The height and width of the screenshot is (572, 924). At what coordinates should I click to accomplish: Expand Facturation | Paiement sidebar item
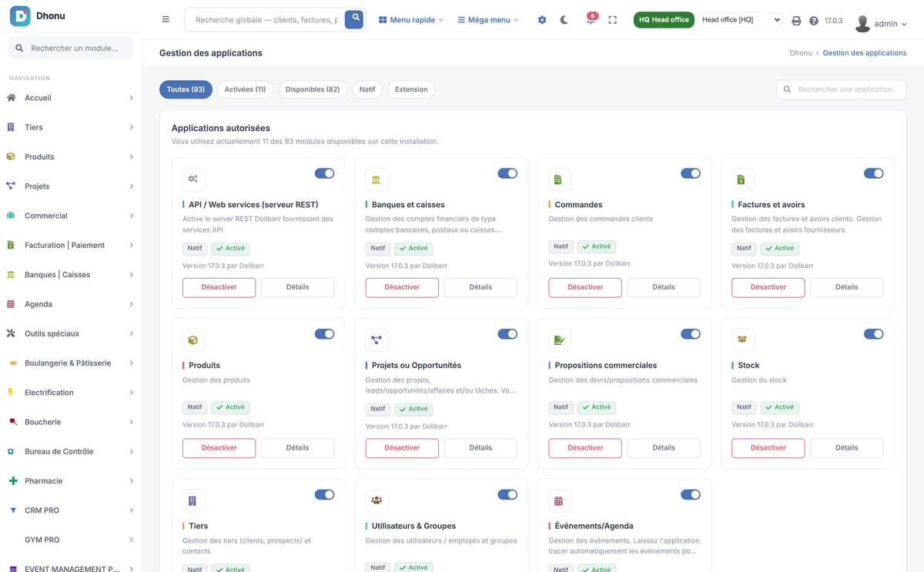pyautogui.click(x=71, y=245)
